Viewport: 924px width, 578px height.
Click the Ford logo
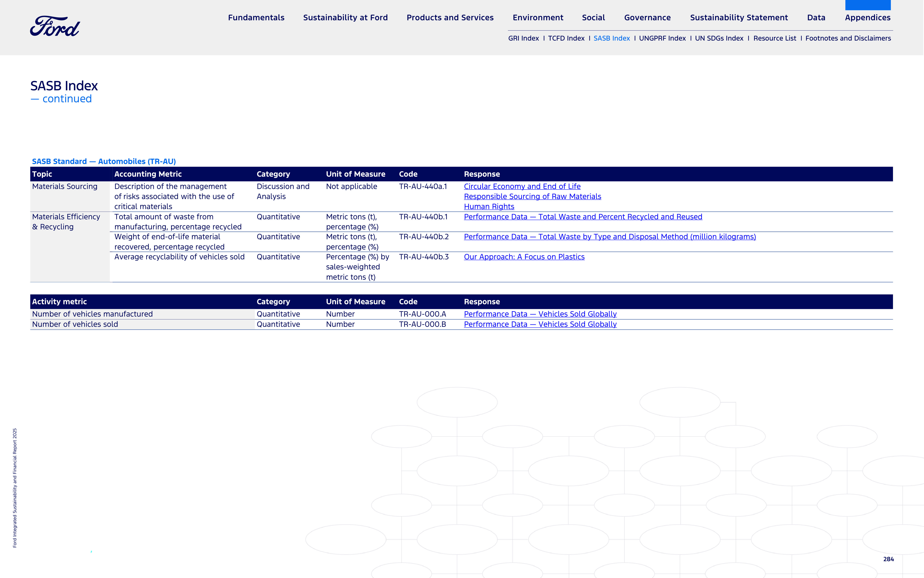pyautogui.click(x=55, y=26)
